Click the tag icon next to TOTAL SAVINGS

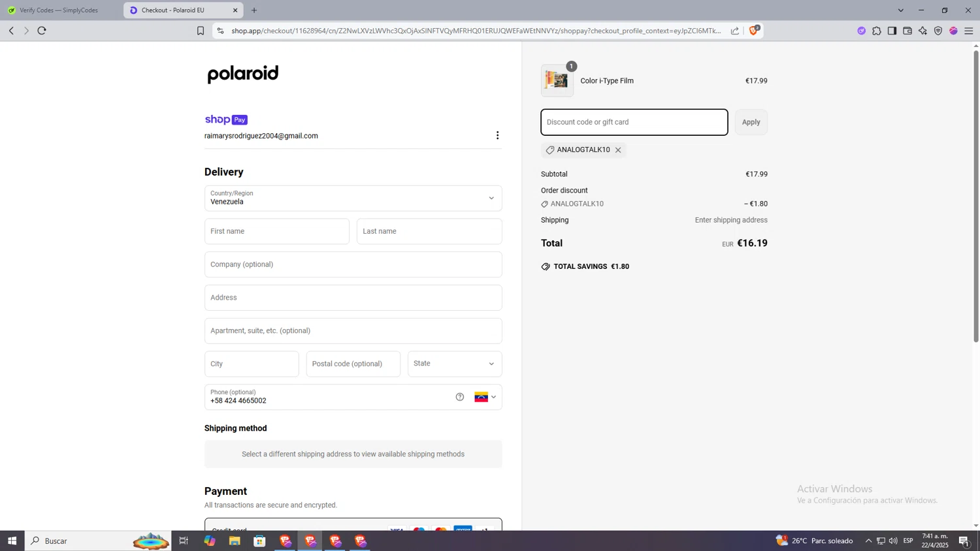tap(546, 266)
